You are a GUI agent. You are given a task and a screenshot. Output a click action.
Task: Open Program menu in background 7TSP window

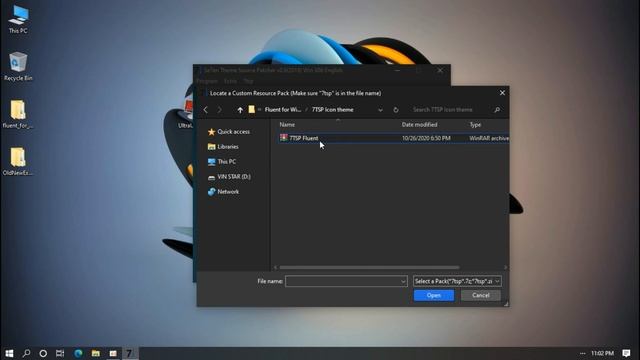coord(207,81)
